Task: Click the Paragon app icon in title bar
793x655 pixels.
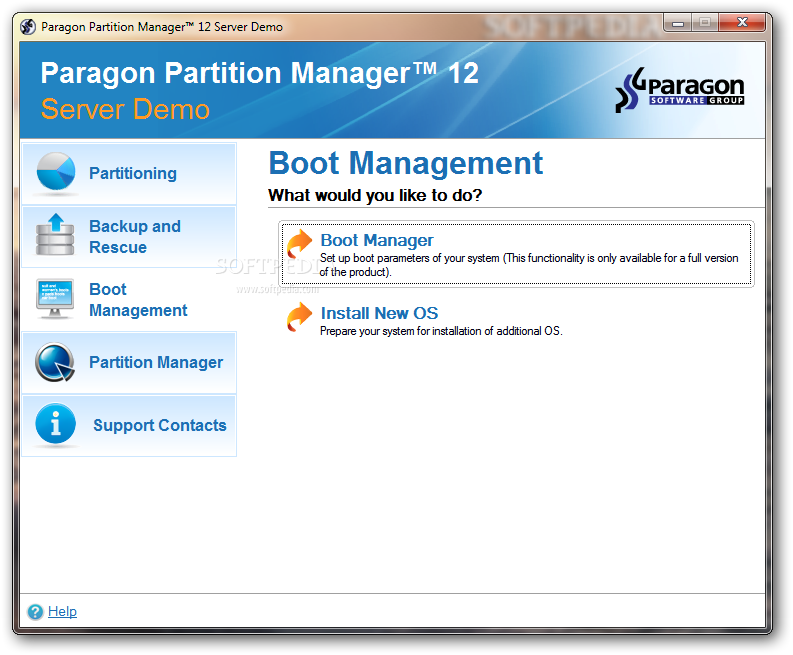Action: click(28, 26)
